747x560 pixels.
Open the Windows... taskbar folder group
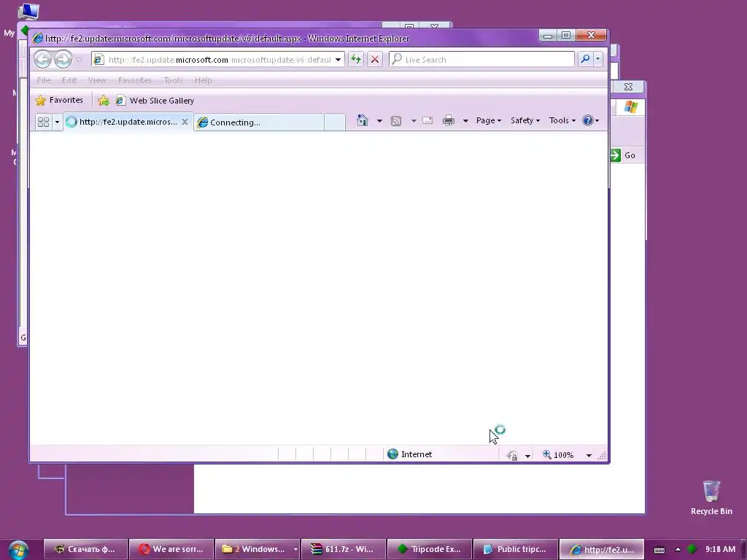click(258, 549)
